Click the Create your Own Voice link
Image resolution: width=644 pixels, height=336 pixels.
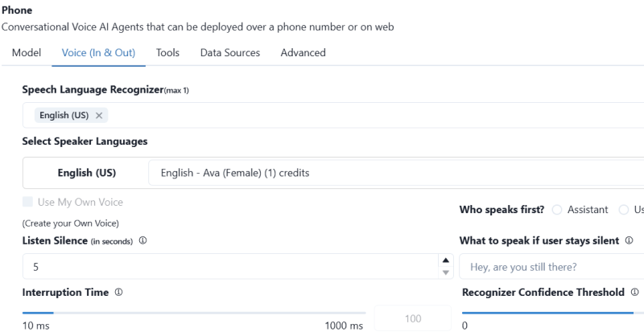pyautogui.click(x=71, y=223)
